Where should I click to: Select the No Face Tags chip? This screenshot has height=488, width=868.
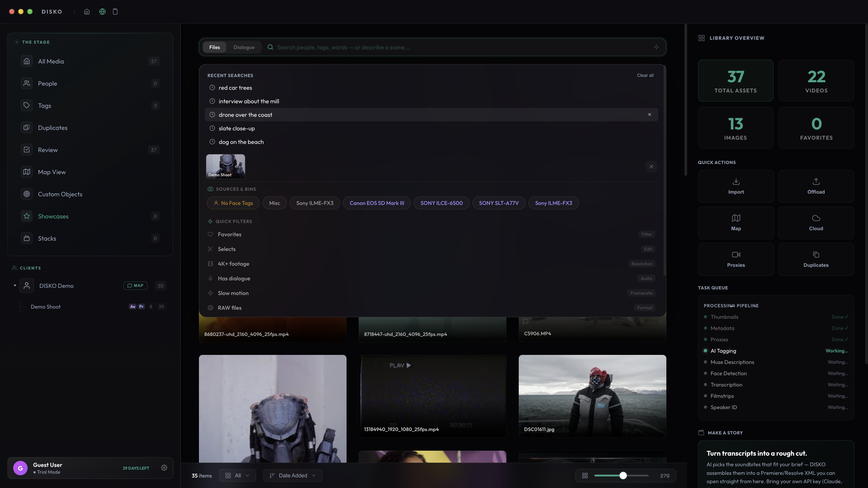click(x=233, y=203)
